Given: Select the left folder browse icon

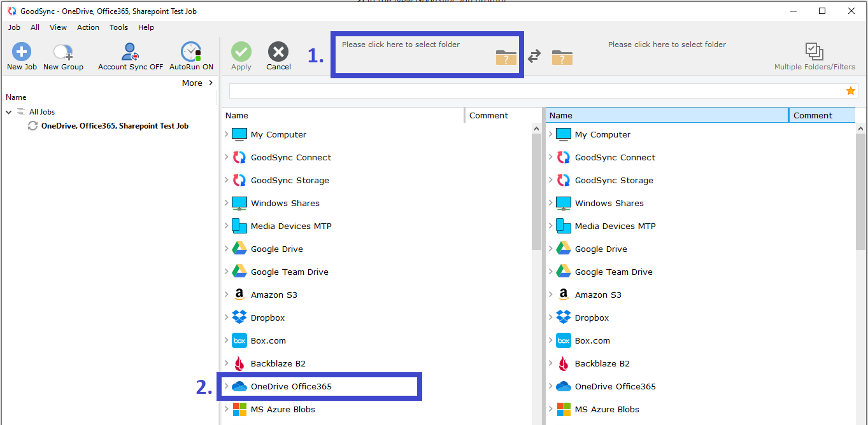Looking at the screenshot, I should coord(506,57).
